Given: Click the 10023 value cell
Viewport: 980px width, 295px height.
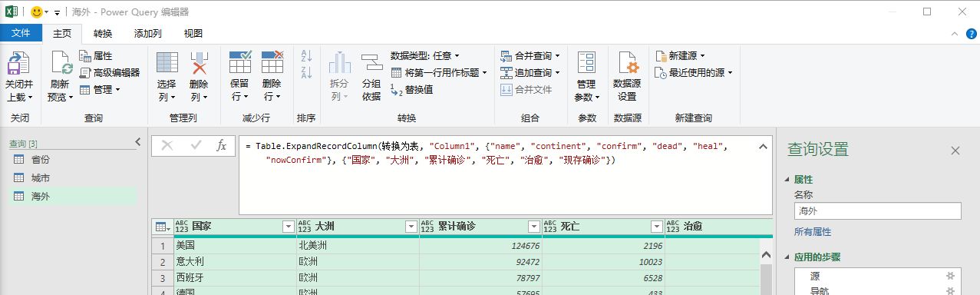Looking at the screenshot, I should pyautogui.click(x=603, y=262).
